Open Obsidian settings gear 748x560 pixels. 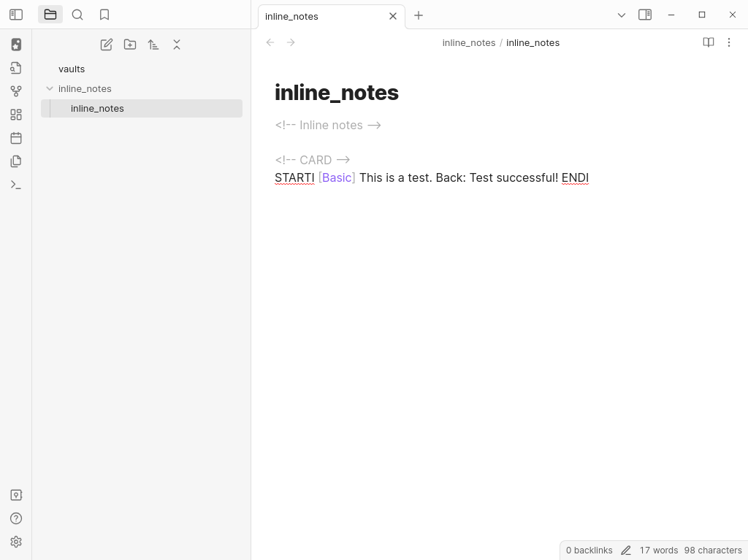pyautogui.click(x=16, y=542)
